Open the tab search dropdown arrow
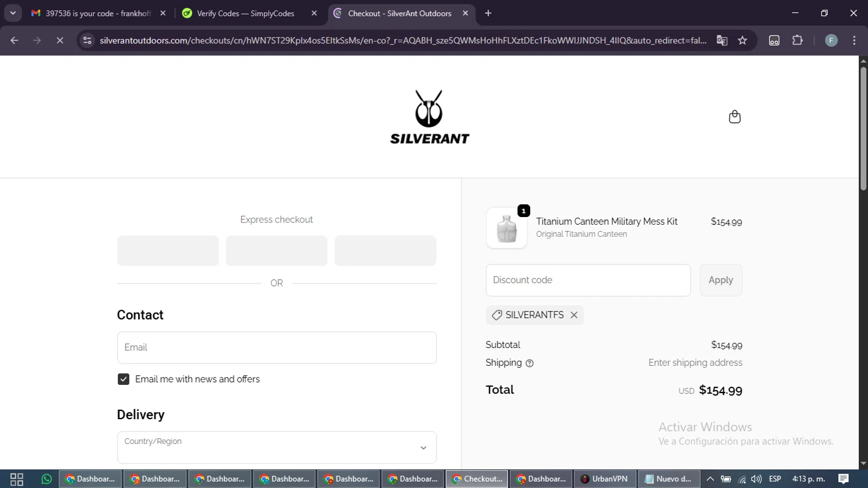The width and height of the screenshot is (868, 488). [13, 13]
